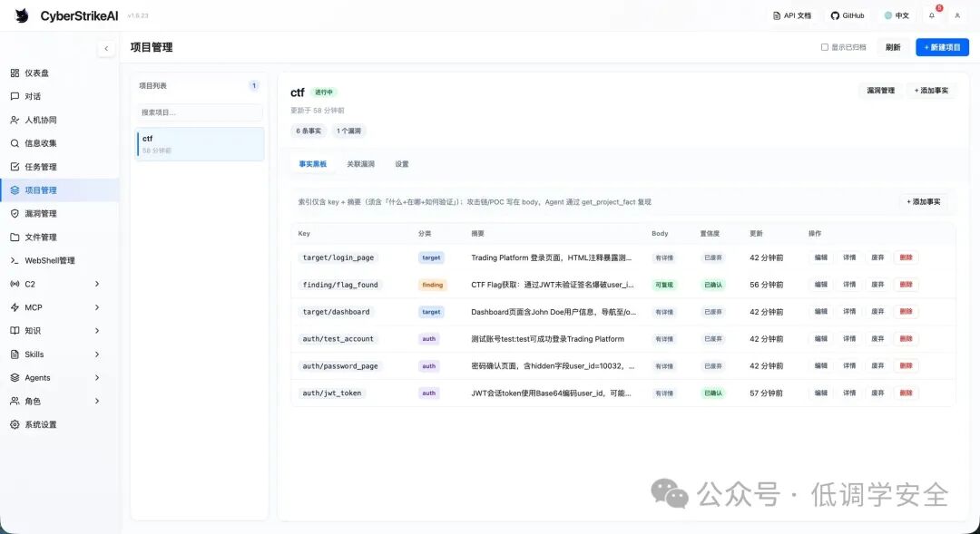The image size is (980, 534).
Task: Open the user profile avatar icon
Action: pos(957,15)
